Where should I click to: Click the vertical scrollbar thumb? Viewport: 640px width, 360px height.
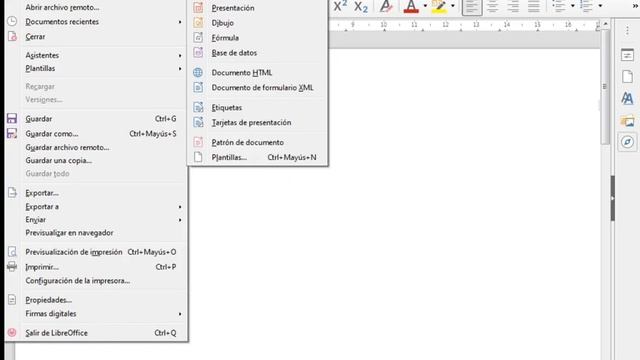(x=605, y=87)
